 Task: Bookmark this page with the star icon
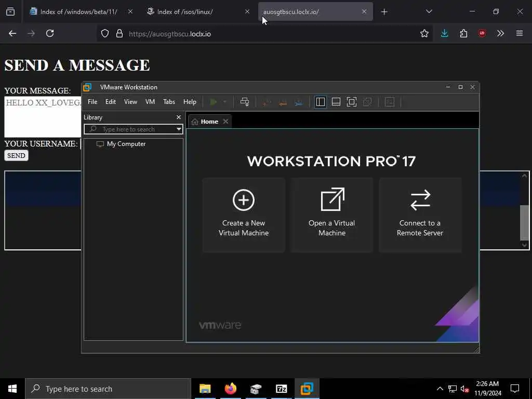coord(424,33)
